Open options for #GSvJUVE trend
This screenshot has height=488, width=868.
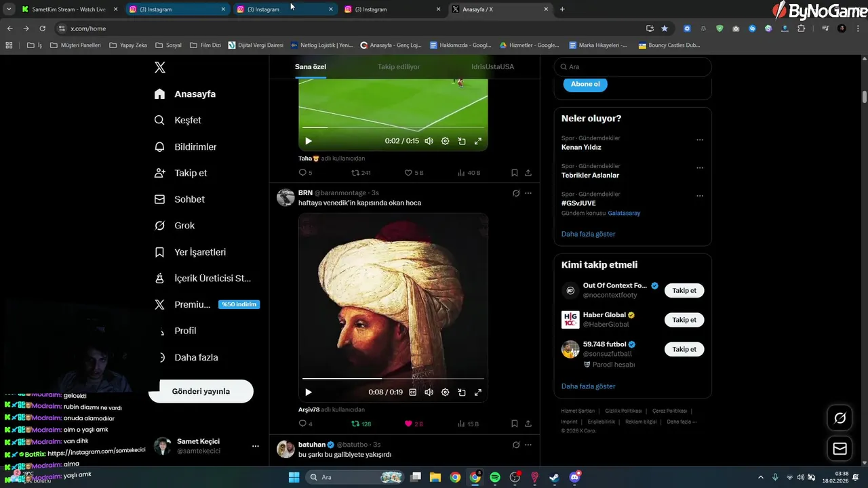pos(700,196)
